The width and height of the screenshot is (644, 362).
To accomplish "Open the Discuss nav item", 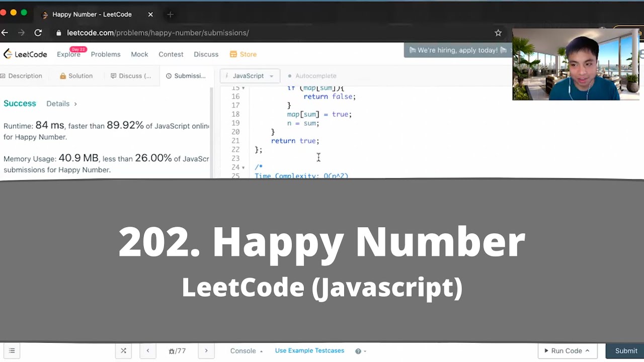I will coord(206,54).
